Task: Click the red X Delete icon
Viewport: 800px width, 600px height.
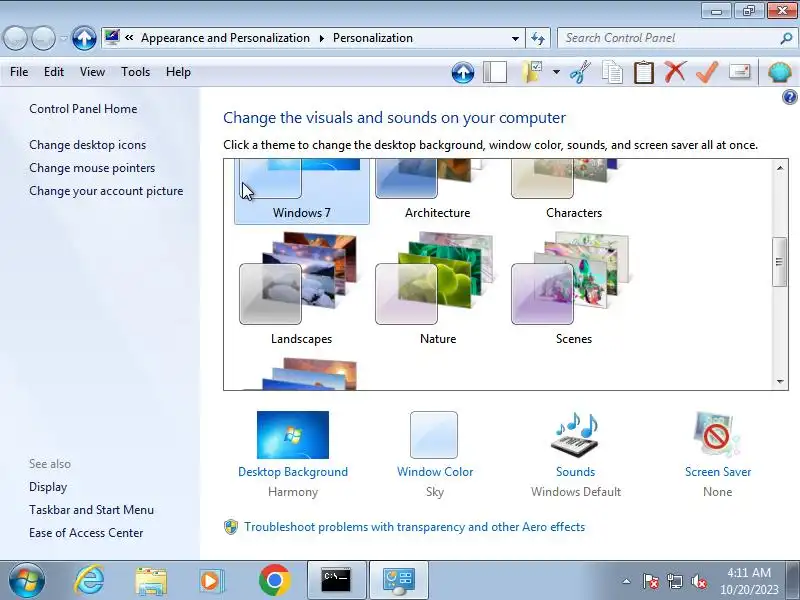Action: 675,72
